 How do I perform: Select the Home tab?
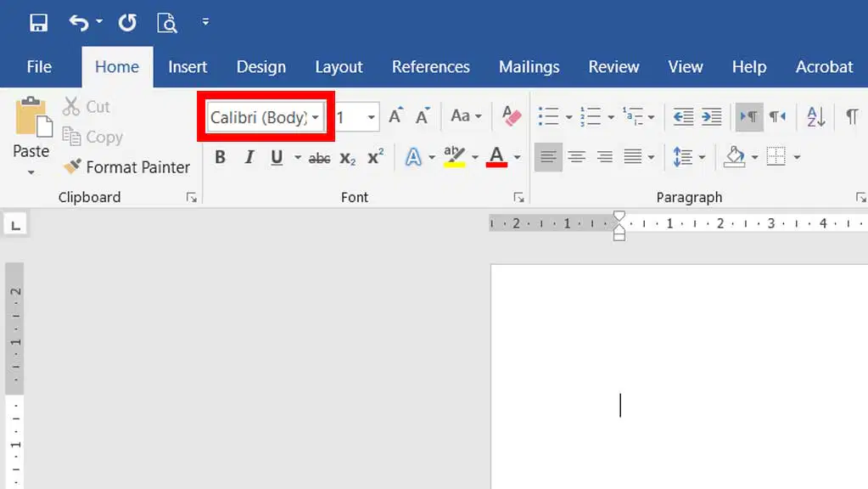click(x=117, y=67)
